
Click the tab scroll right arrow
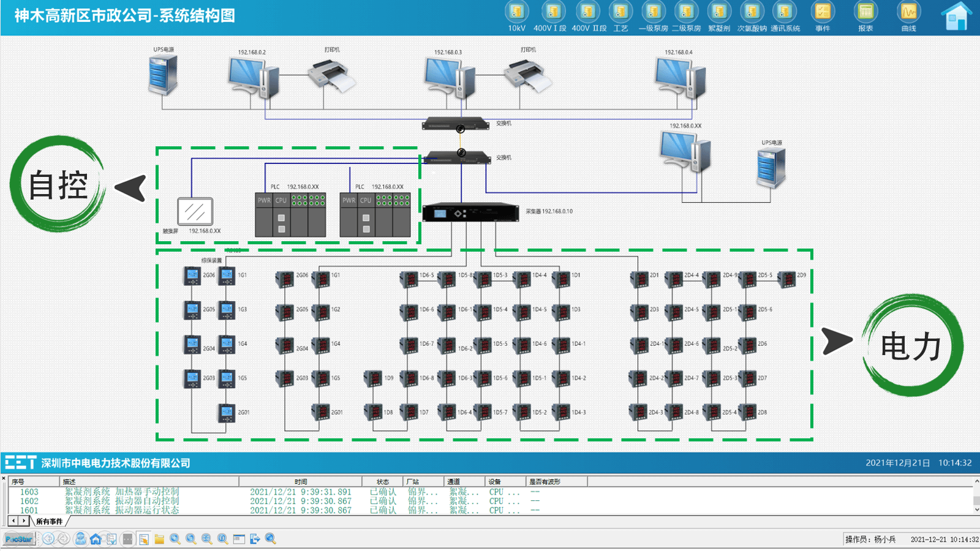tap(24, 521)
